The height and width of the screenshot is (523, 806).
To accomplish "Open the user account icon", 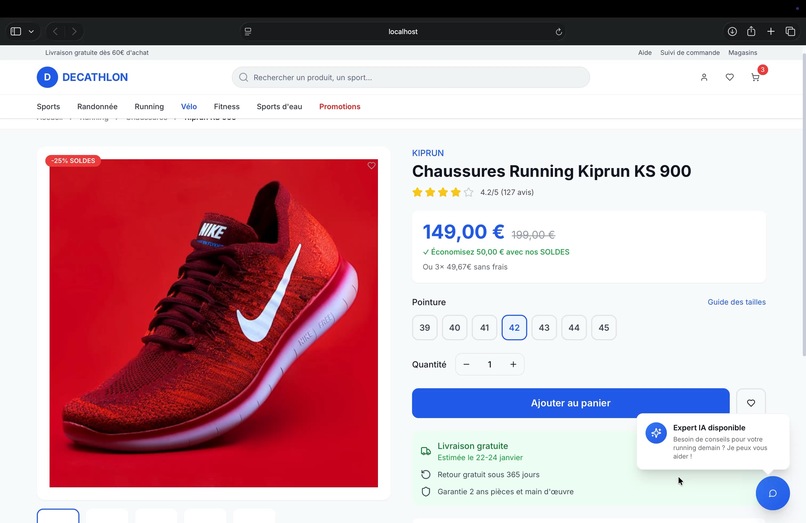I will coord(704,77).
